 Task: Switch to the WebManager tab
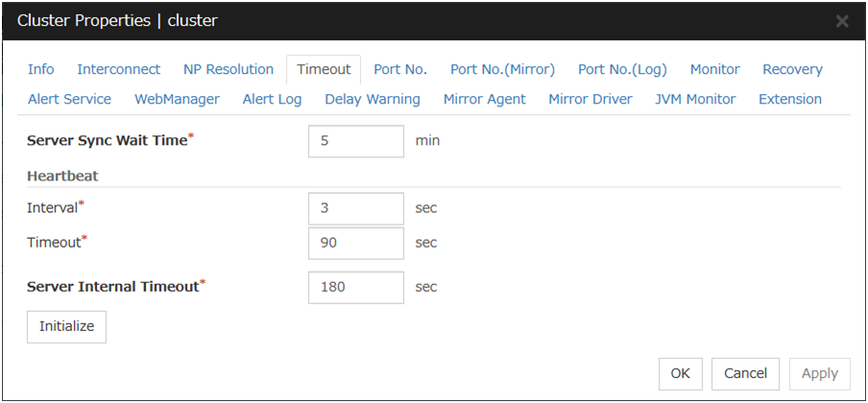(x=177, y=99)
